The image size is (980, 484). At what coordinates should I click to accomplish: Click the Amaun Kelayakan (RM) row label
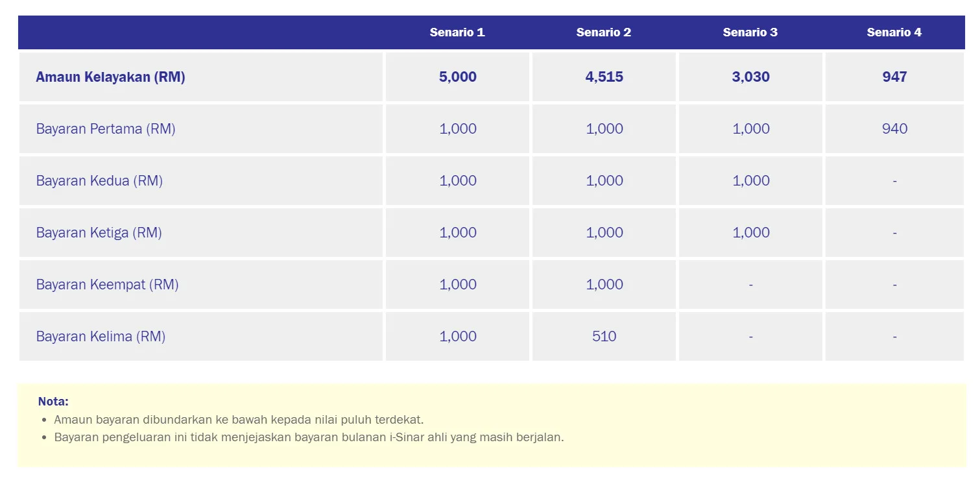tap(111, 77)
